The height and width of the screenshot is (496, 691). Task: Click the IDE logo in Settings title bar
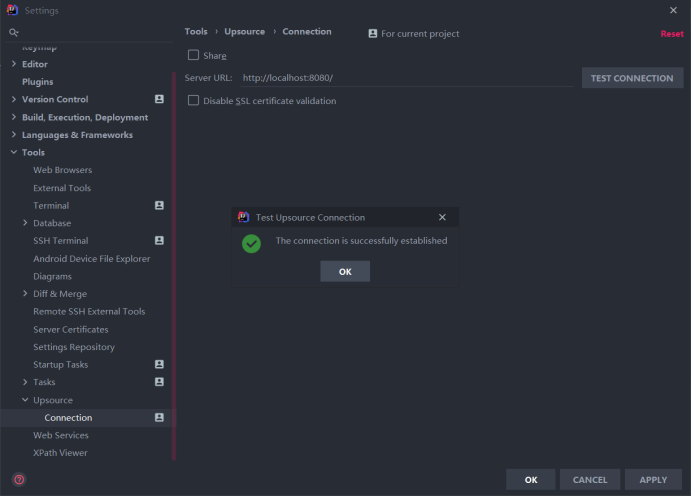tap(12, 10)
